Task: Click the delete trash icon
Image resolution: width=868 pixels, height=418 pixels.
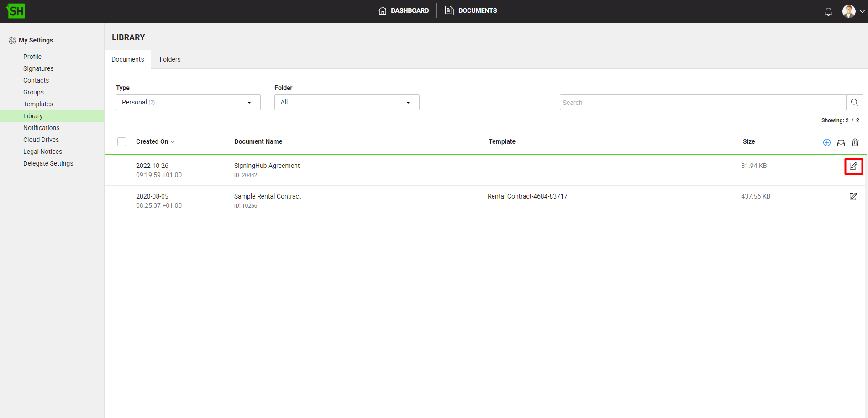Action: (x=855, y=142)
